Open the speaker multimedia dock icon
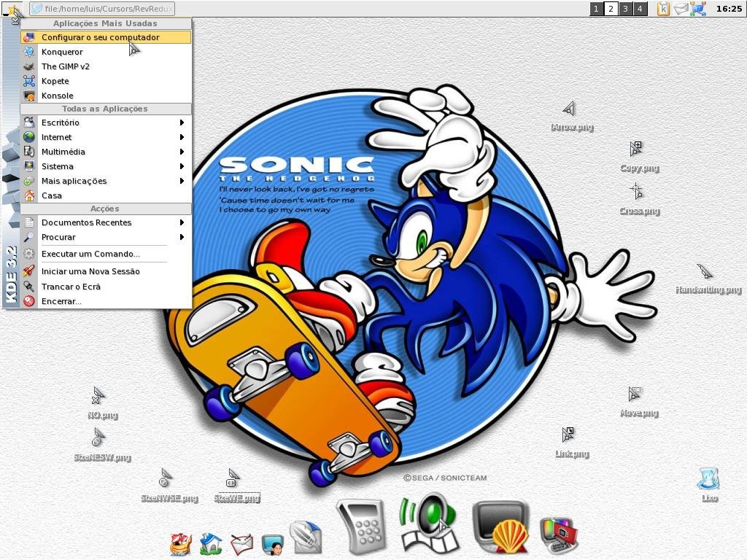The image size is (747, 560). pyautogui.click(x=429, y=524)
